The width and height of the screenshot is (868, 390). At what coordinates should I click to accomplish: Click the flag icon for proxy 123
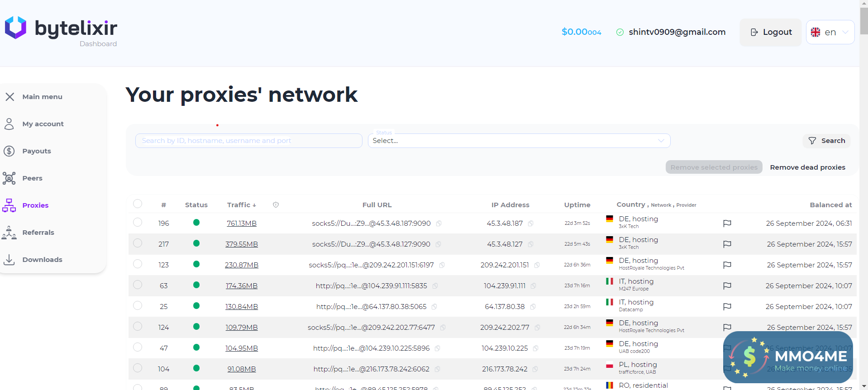(727, 265)
